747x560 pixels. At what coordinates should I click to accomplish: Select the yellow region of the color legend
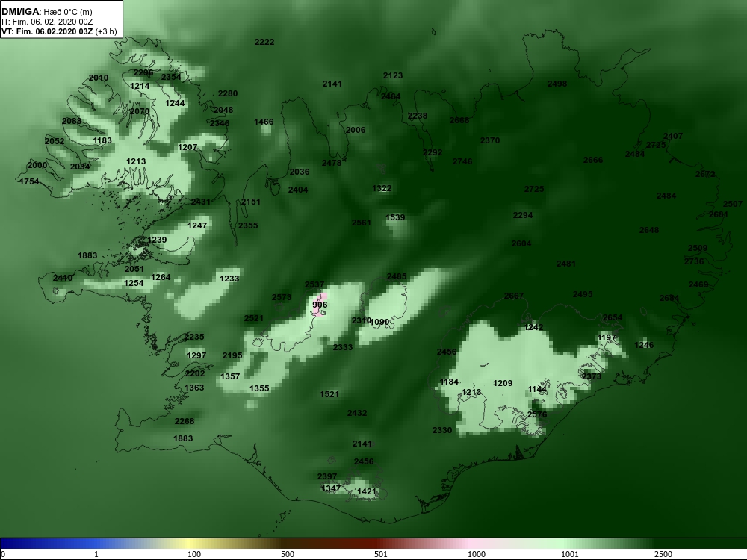pyautogui.click(x=190, y=544)
